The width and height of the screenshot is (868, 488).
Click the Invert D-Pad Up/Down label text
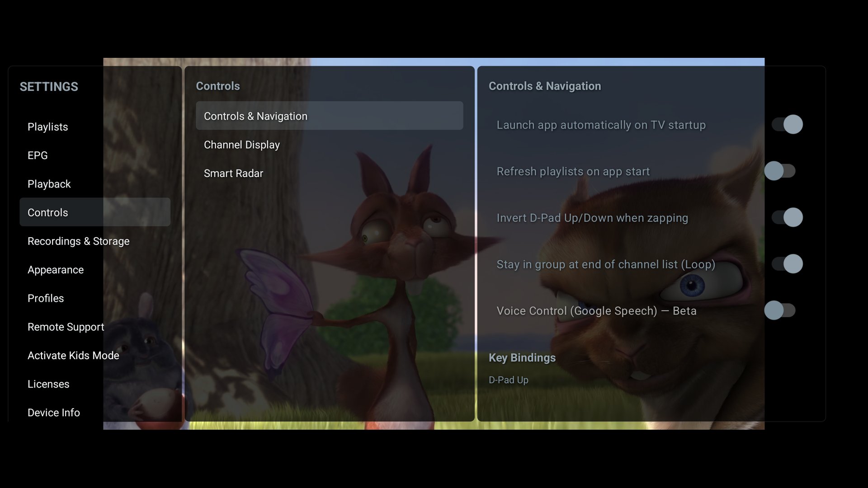pyautogui.click(x=592, y=218)
